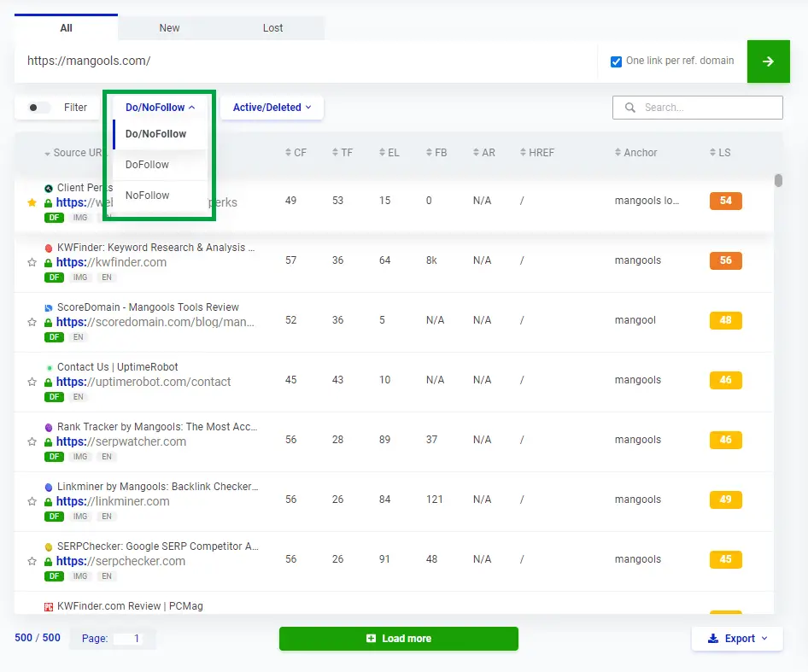This screenshot has height=672, width=808.
Task: Sort by LS column
Action: coord(720,153)
